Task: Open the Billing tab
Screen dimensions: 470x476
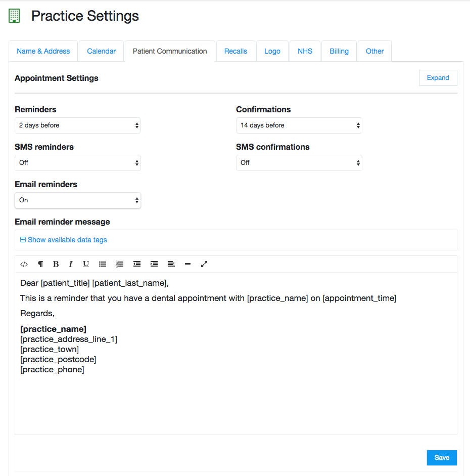Action: pyautogui.click(x=339, y=51)
